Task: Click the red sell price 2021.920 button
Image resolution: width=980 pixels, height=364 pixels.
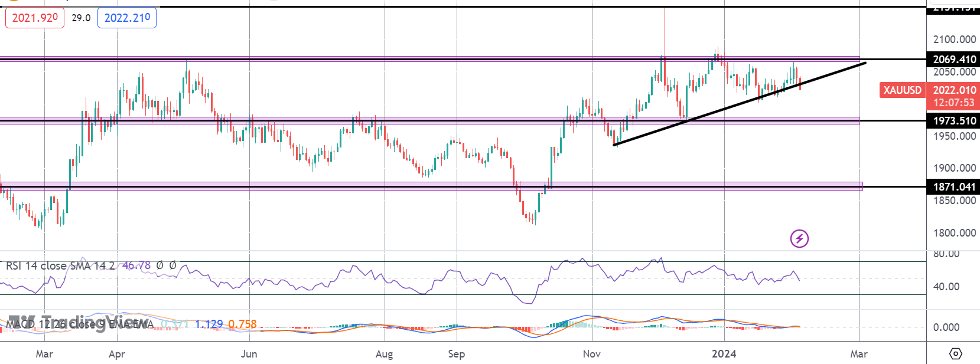Action: coord(35,18)
